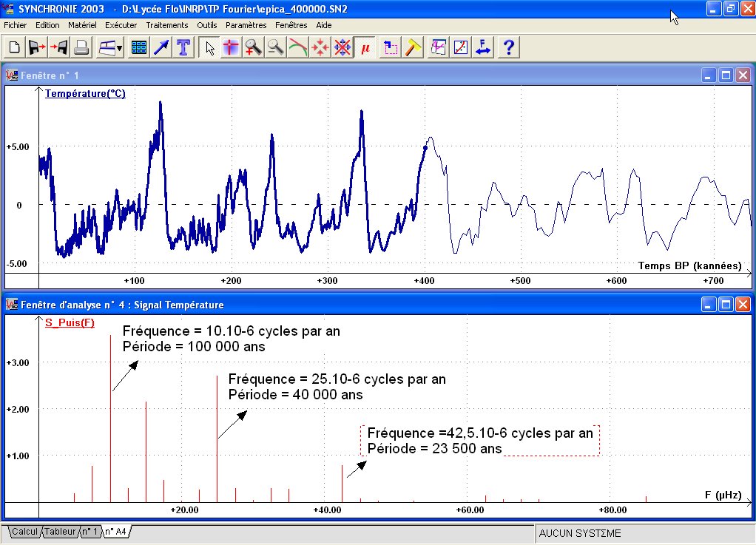Click the question mark help icon
756x545 pixels.
(508, 48)
